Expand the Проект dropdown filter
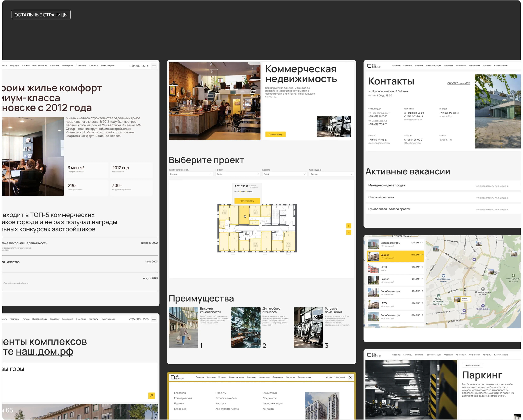This screenshot has height=420, width=523. click(x=238, y=174)
